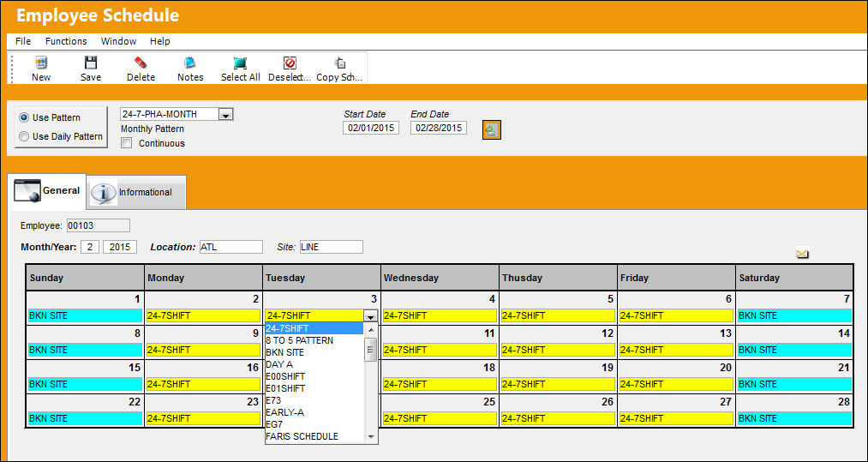Open the Functions menu

click(66, 41)
